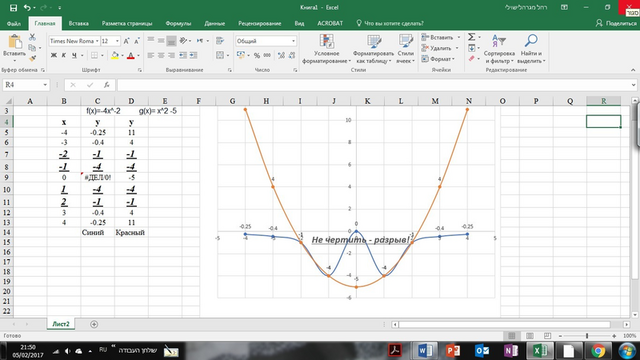Click the Find and Select magnifier icon

531,41
